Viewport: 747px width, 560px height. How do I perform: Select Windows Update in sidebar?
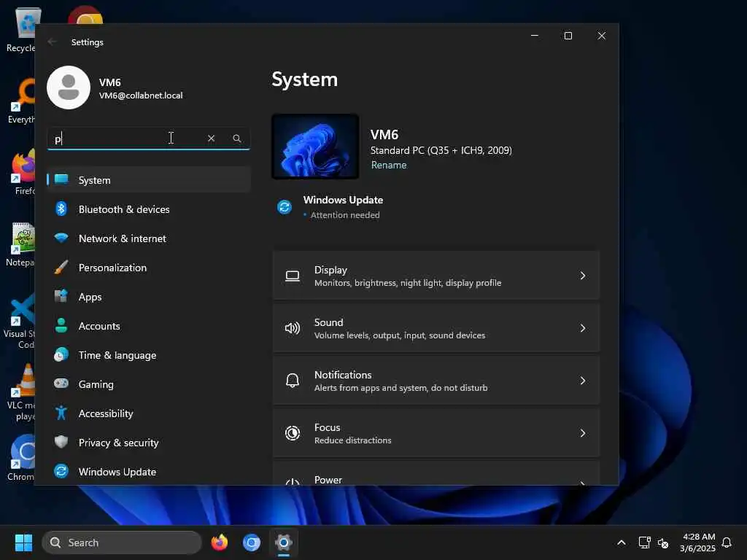tap(149, 472)
